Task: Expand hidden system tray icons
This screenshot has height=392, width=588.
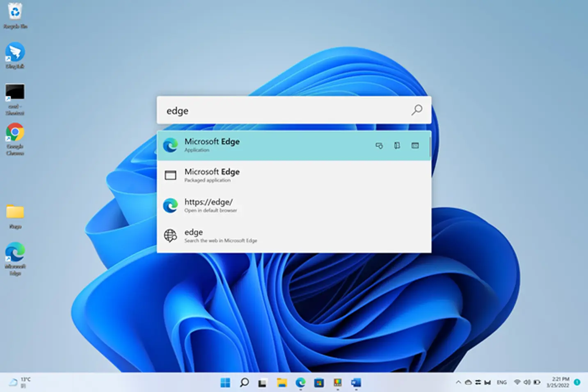Action: [458, 382]
